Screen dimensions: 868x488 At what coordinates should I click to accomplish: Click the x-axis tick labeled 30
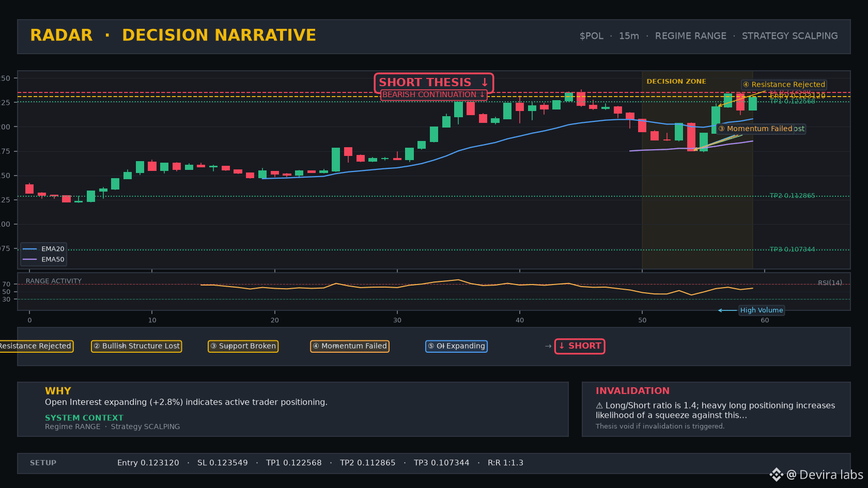point(397,320)
